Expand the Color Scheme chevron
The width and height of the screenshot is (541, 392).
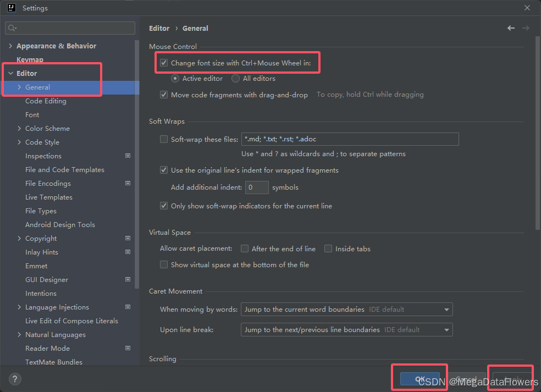tap(19, 128)
